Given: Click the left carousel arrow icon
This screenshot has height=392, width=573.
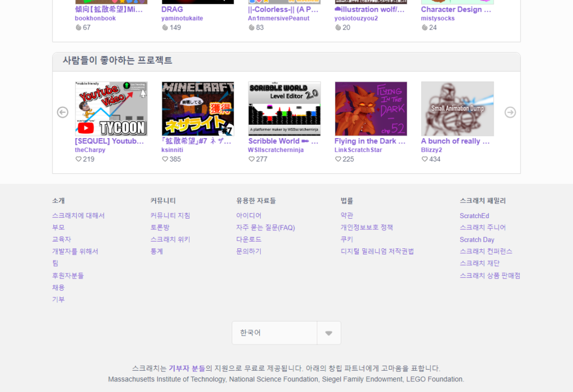Looking at the screenshot, I should [x=63, y=112].
